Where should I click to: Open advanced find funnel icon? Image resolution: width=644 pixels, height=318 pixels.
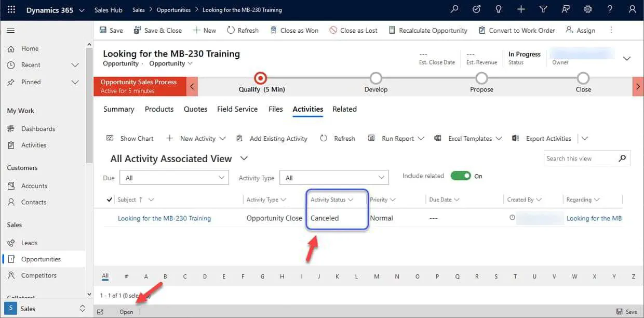(543, 9)
